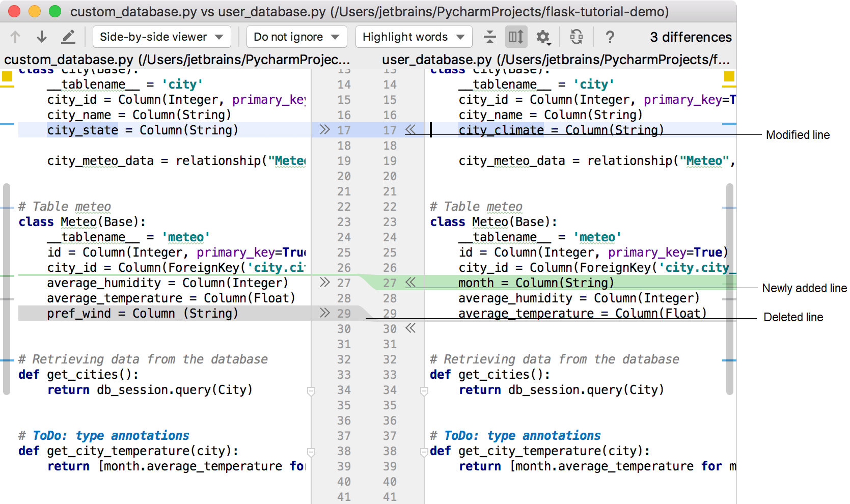Toggle the collapsed region marker near get_cities
Image resolution: width=850 pixels, height=504 pixels.
point(311,391)
